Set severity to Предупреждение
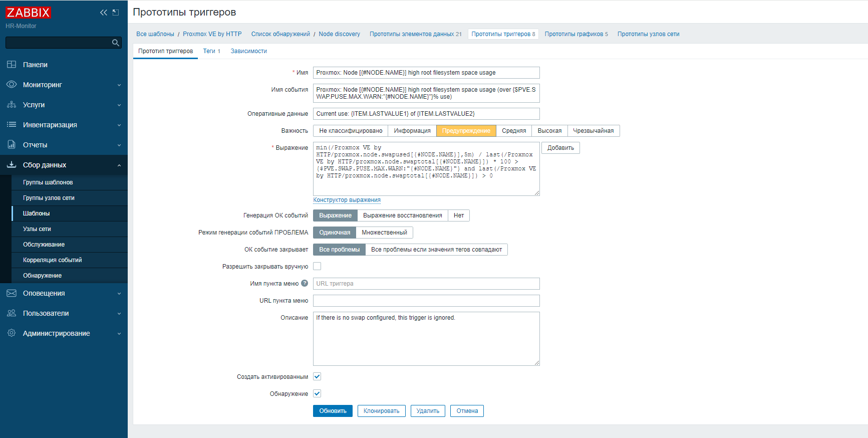Image resolution: width=868 pixels, height=438 pixels. [x=466, y=131]
